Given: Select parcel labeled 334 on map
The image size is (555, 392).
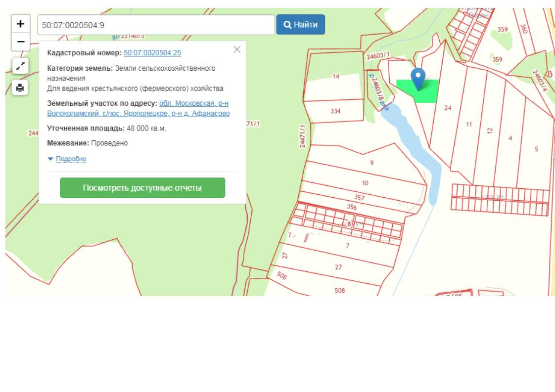Looking at the screenshot, I should click(x=335, y=111).
